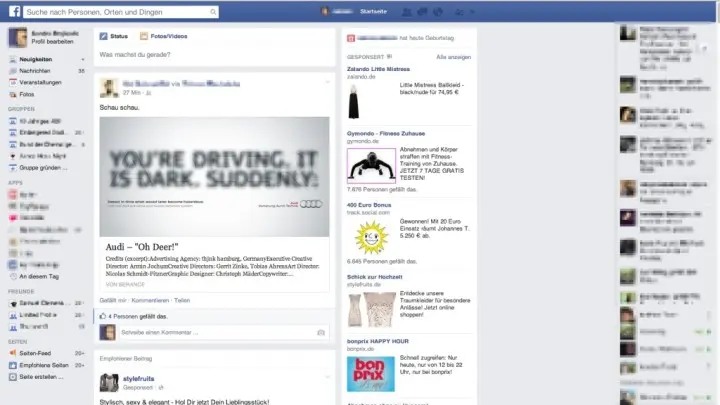Click the Was machst du gerade field
The width and height of the screenshot is (720, 405).
214,55
